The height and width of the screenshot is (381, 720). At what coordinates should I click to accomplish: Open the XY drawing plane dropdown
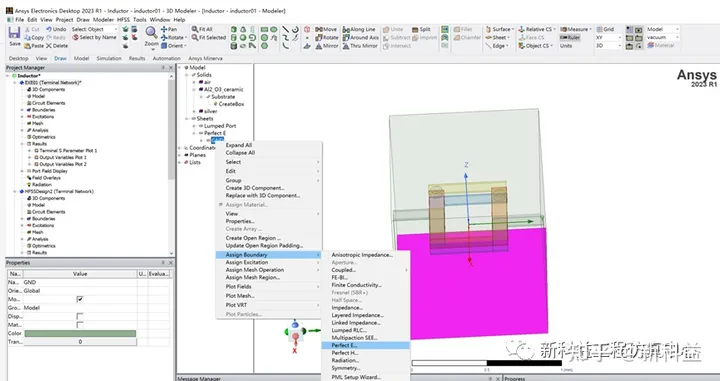pyautogui.click(x=608, y=37)
